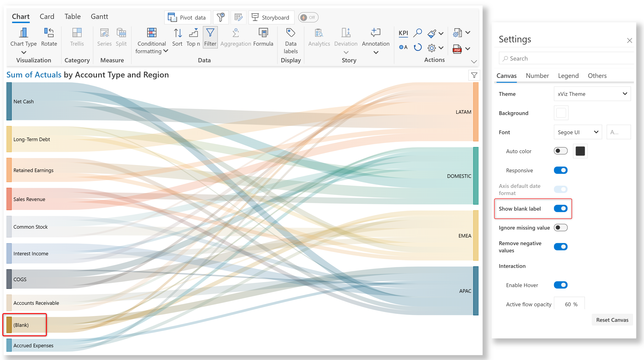This screenshot has width=644, height=360.
Task: Click the Pivot data button
Action: pos(187,18)
